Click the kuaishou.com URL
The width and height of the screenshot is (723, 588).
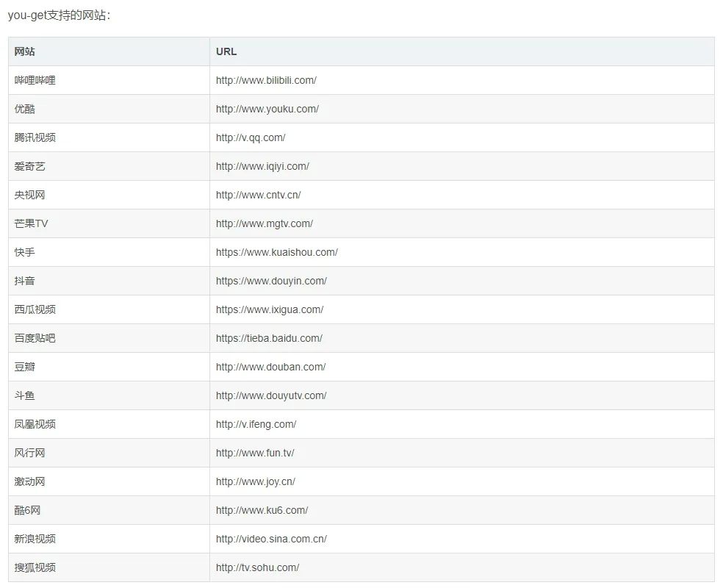coord(276,252)
